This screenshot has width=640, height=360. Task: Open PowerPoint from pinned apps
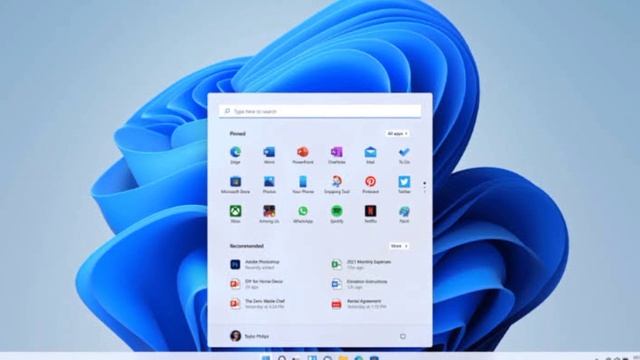pyautogui.click(x=303, y=155)
